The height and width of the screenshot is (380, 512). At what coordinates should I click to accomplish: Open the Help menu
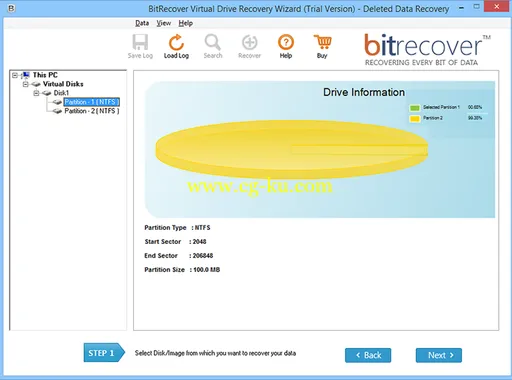(x=186, y=23)
